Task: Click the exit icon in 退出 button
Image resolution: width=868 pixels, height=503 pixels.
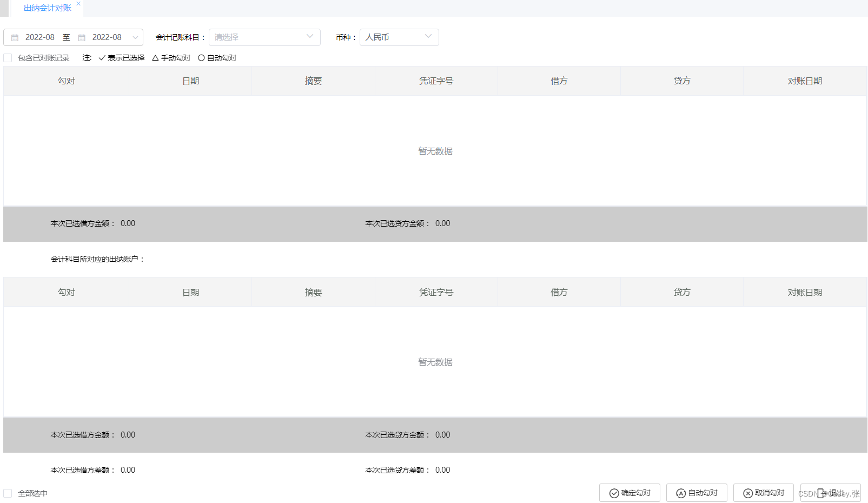Action: click(x=821, y=493)
